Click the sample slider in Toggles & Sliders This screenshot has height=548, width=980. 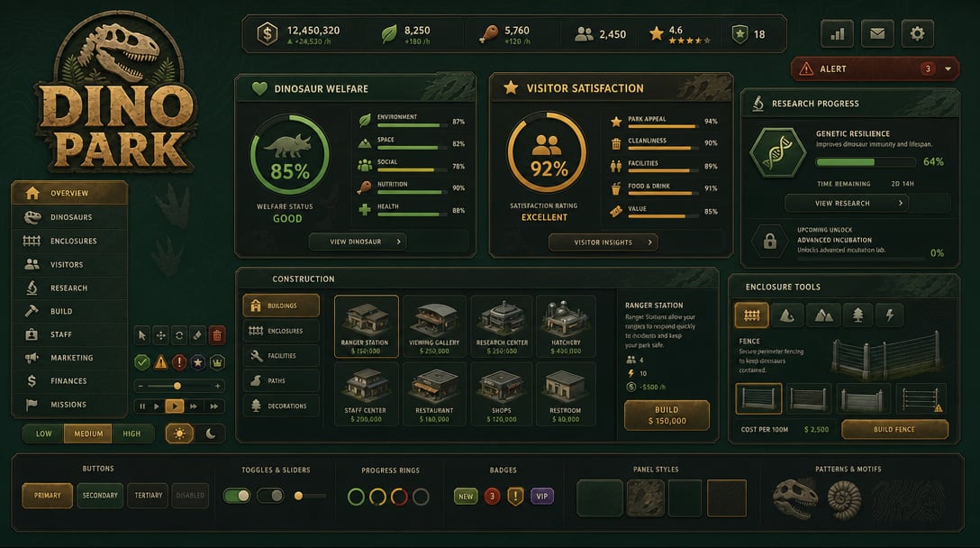[x=309, y=496]
